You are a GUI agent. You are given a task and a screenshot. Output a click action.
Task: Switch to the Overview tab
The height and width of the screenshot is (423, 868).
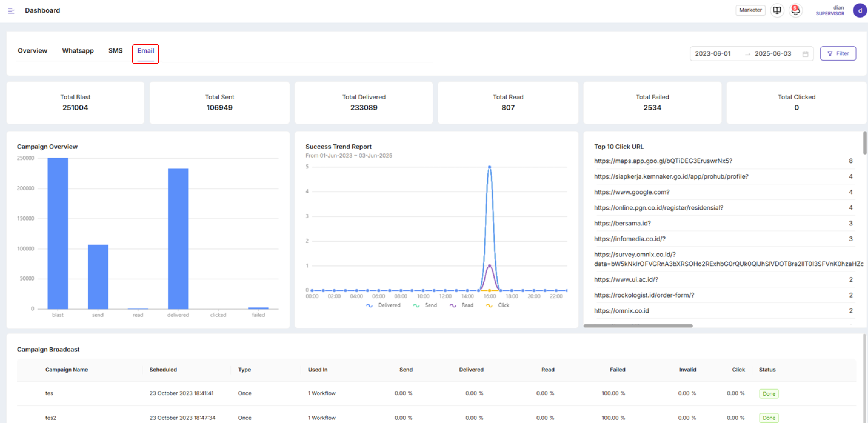point(32,50)
